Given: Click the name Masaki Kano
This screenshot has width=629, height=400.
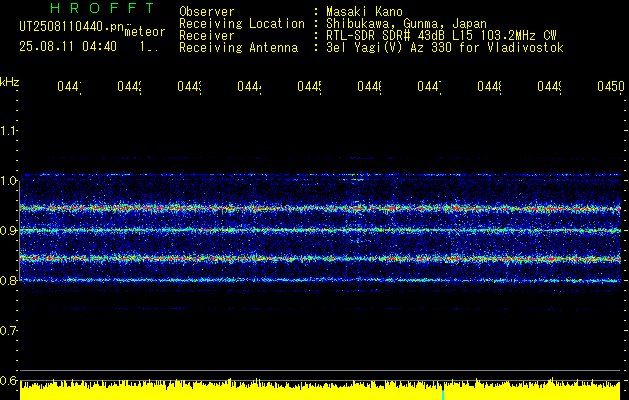Looking at the screenshot, I should pos(364,12).
